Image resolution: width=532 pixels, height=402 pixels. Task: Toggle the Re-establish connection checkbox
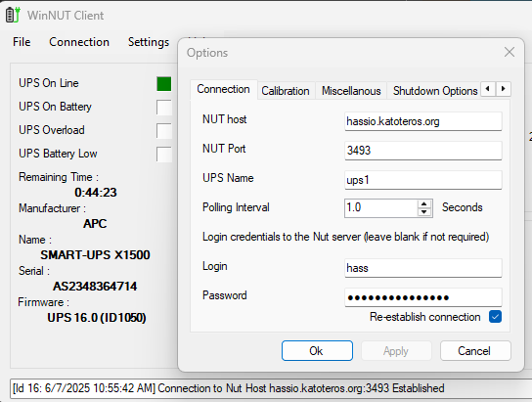click(x=495, y=317)
